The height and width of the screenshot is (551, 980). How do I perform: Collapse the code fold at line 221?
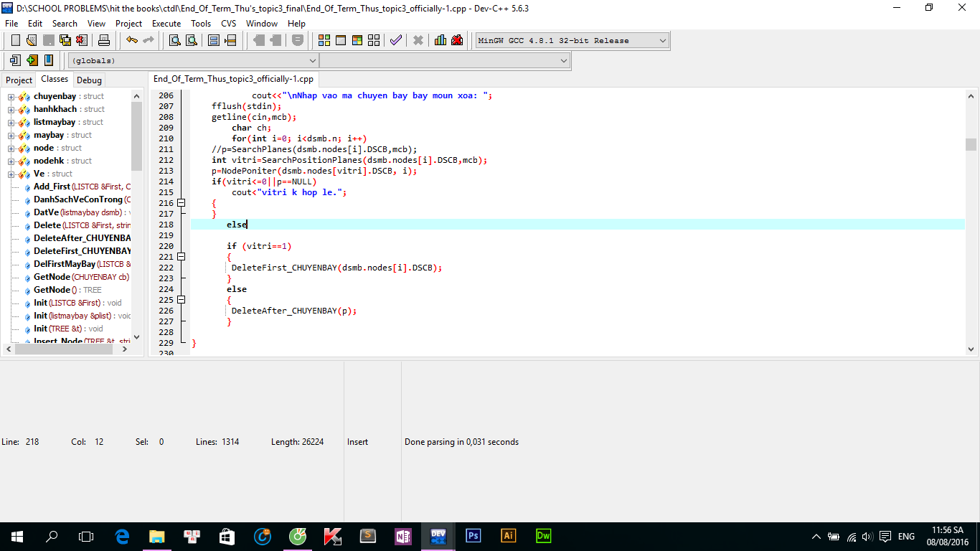click(x=182, y=257)
